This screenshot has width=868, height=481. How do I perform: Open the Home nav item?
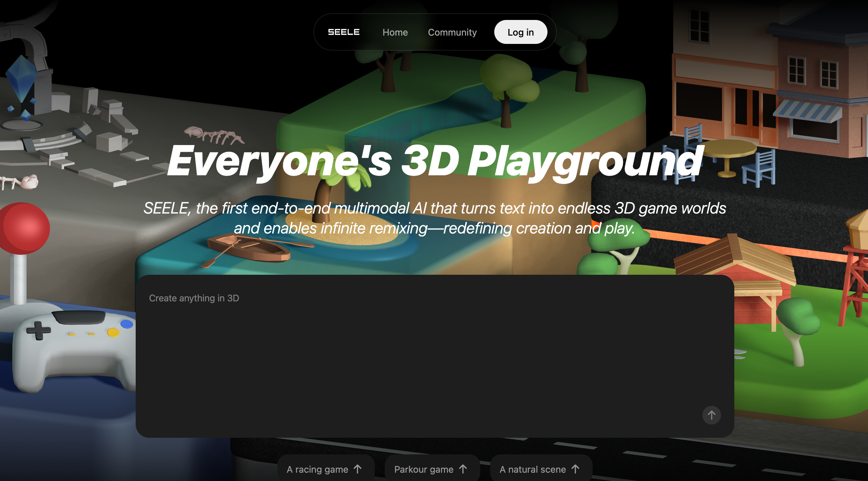[395, 32]
